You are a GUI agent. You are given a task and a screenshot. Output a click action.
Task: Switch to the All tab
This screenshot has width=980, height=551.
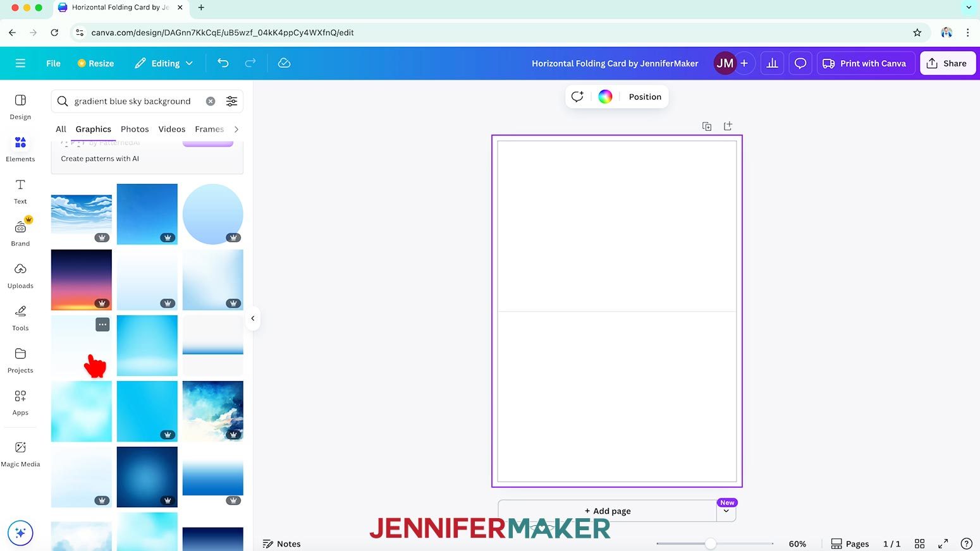61,129
